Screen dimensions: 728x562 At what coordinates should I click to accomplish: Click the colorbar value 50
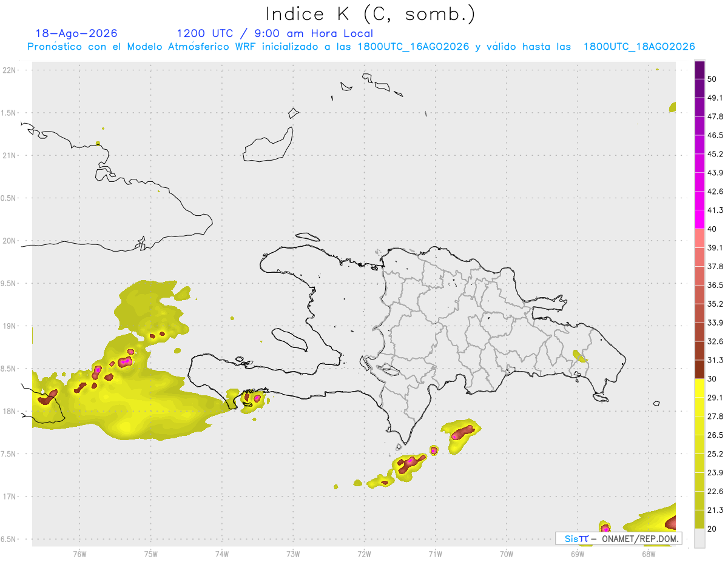(712, 79)
